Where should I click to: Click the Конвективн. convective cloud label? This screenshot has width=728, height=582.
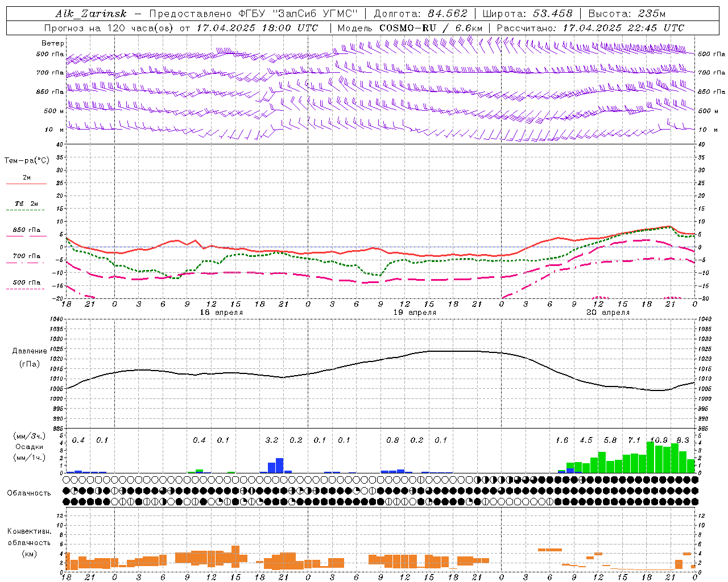(29, 531)
